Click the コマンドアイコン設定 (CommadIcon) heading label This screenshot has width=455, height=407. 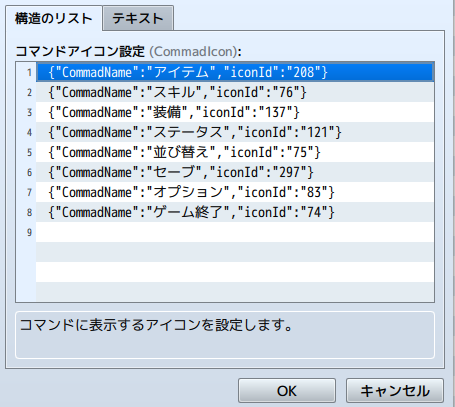(128, 51)
